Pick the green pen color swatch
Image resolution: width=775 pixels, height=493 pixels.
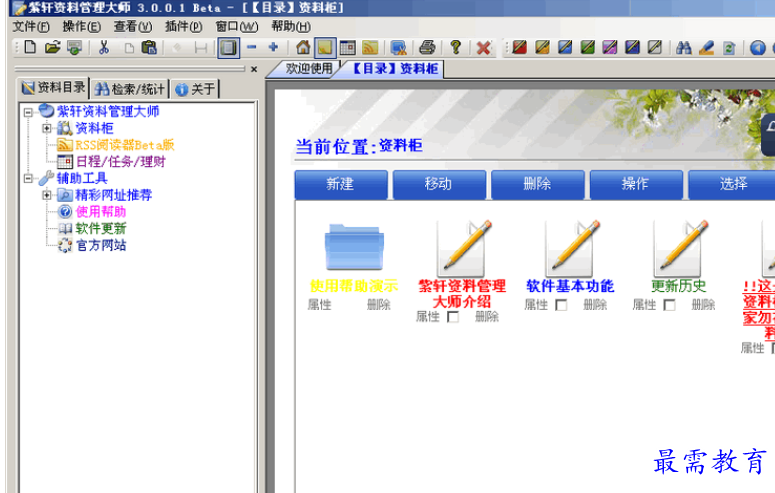tap(588, 47)
